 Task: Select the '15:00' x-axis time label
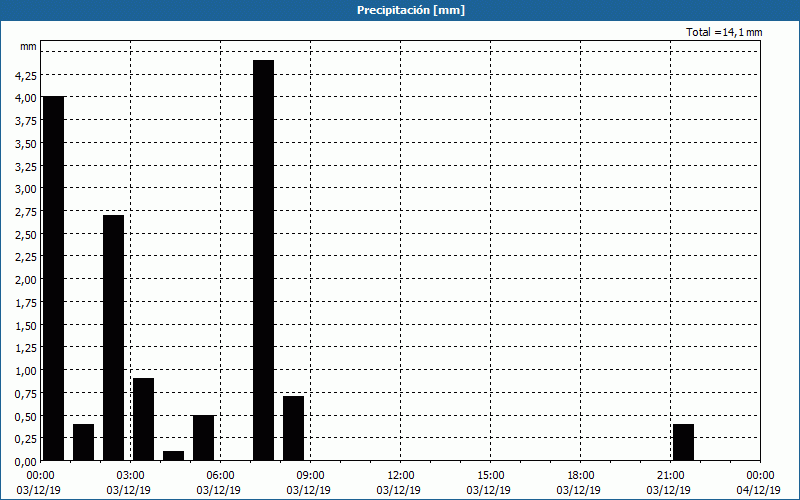click(490, 476)
